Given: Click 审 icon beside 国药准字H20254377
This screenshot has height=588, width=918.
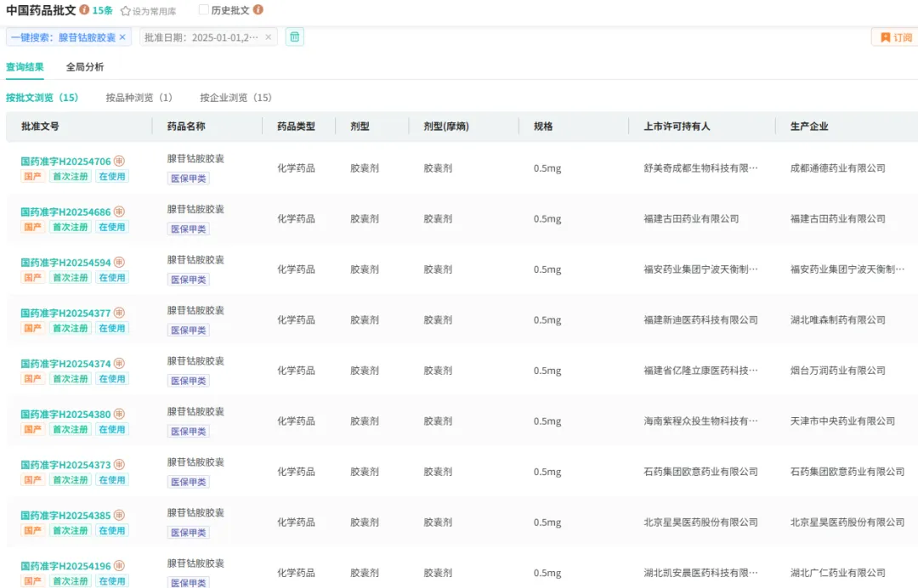Looking at the screenshot, I should (x=119, y=313).
